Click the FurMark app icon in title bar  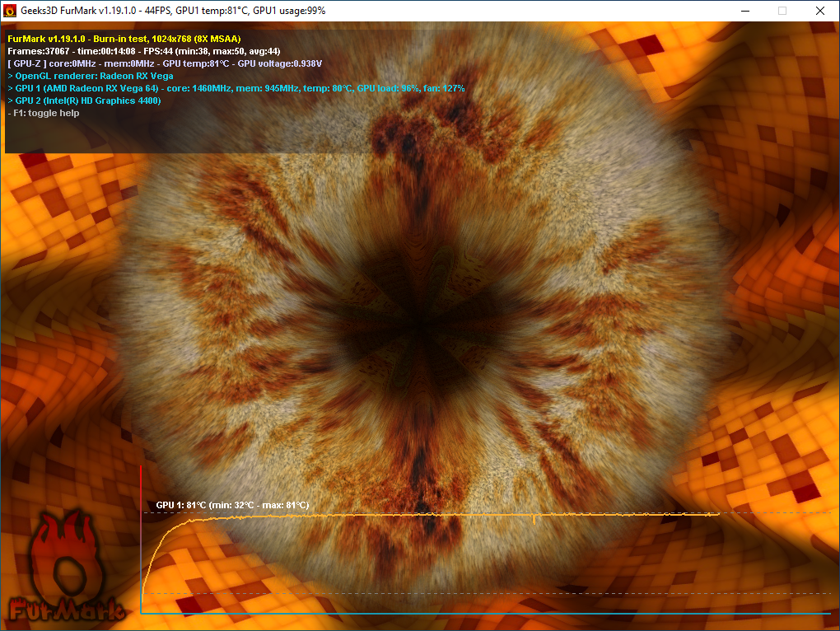coord(10,11)
